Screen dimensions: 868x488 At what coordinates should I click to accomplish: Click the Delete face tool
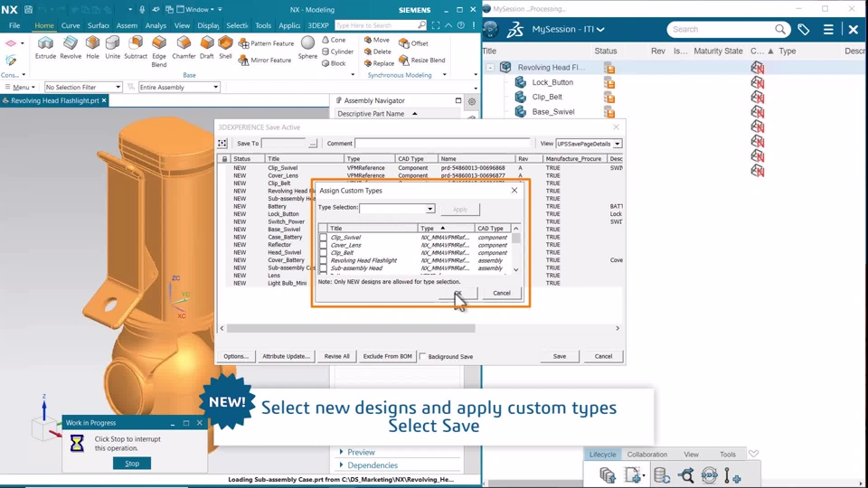[x=378, y=52]
